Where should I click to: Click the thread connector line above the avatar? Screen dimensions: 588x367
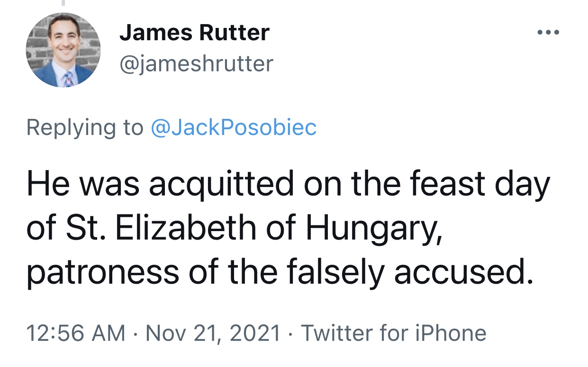point(63,3)
